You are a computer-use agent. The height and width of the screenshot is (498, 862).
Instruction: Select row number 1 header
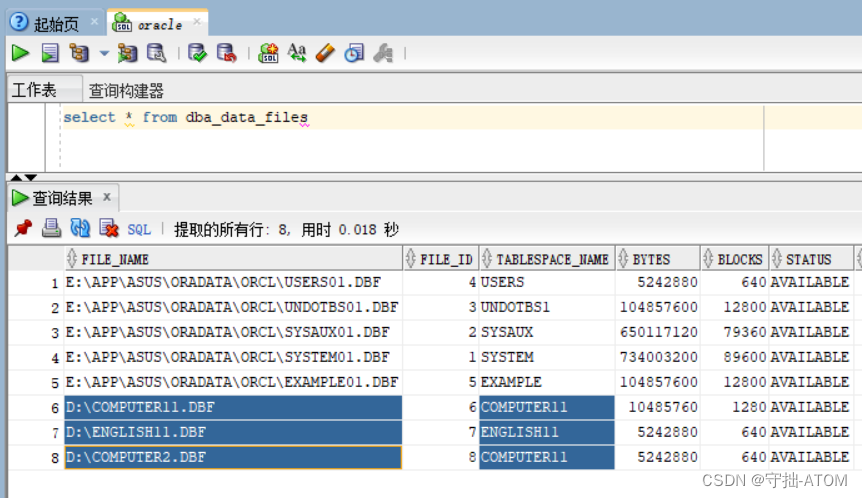pos(36,283)
